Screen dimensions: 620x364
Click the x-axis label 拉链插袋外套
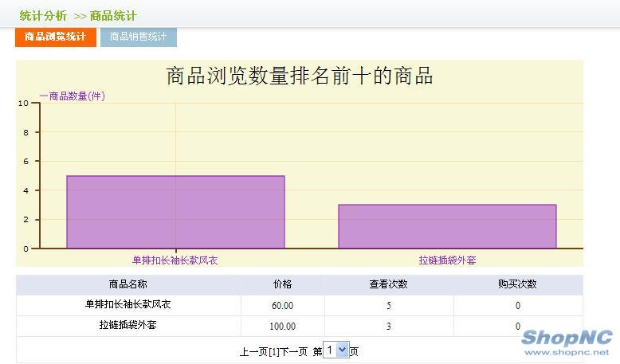click(447, 260)
